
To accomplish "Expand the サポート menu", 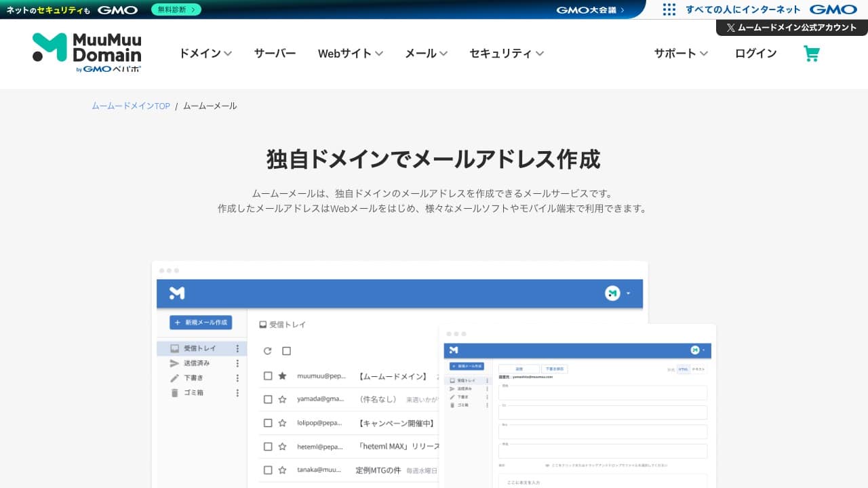I will [x=681, y=54].
